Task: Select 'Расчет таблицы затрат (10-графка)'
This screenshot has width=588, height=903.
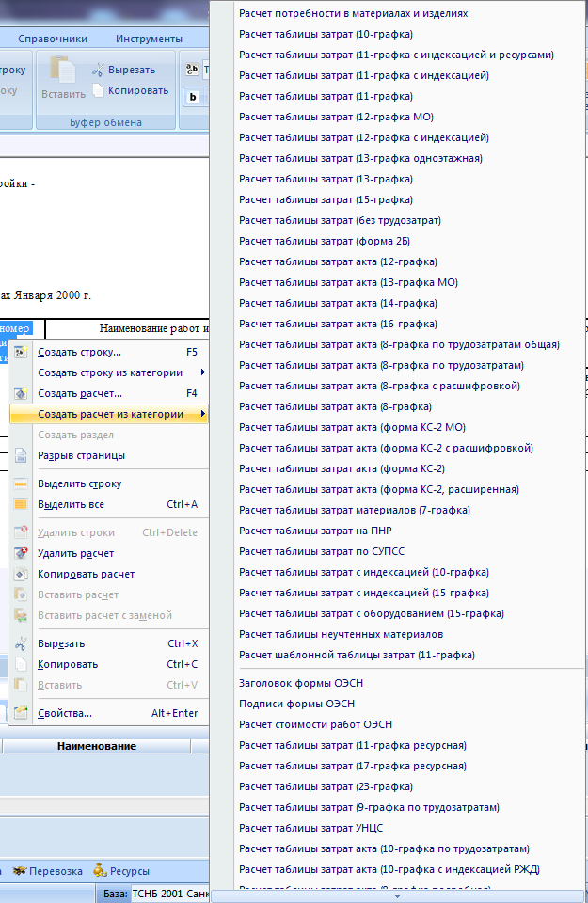Action: tap(326, 34)
